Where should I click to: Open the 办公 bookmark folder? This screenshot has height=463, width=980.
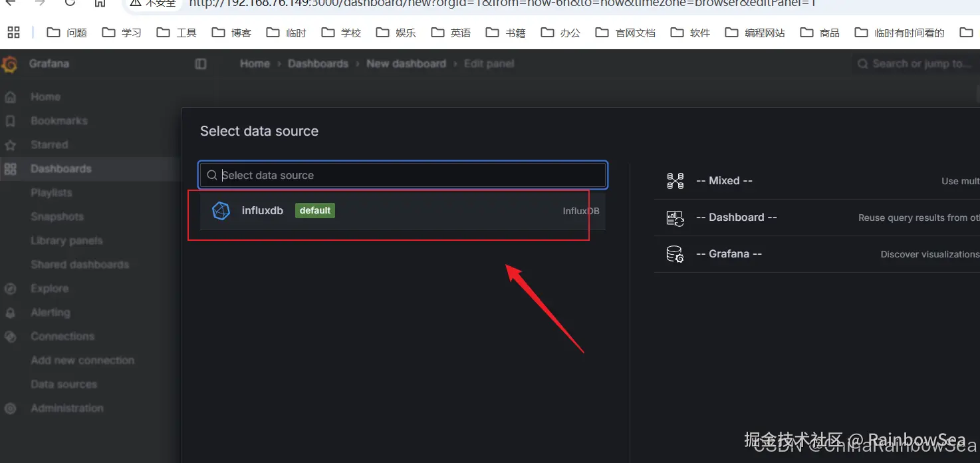[x=560, y=33]
